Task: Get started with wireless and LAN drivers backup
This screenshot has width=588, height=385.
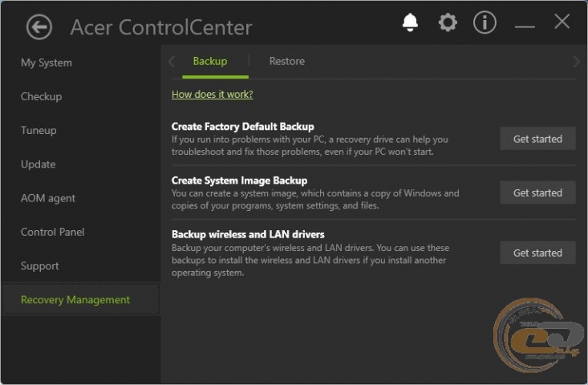Action: point(537,253)
